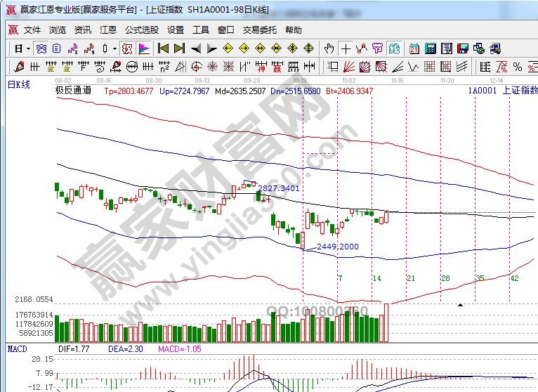
Task: Open the calendar icon in toolbar
Action: coord(414,48)
